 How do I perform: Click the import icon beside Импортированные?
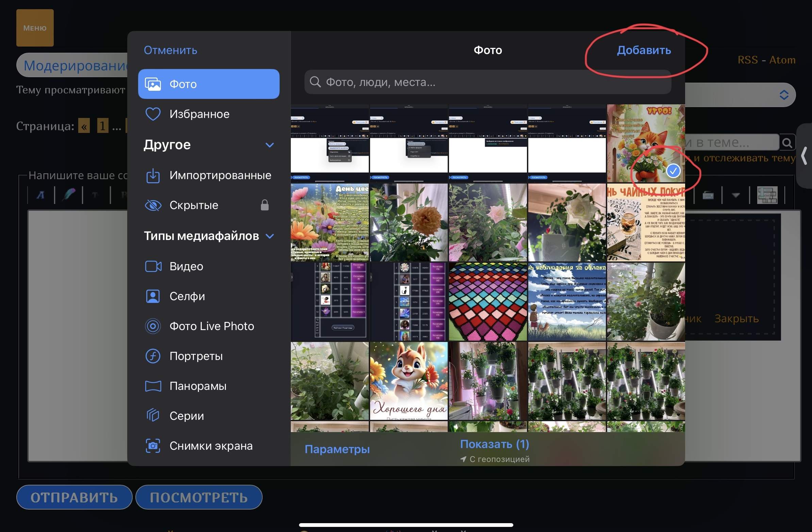coord(153,175)
